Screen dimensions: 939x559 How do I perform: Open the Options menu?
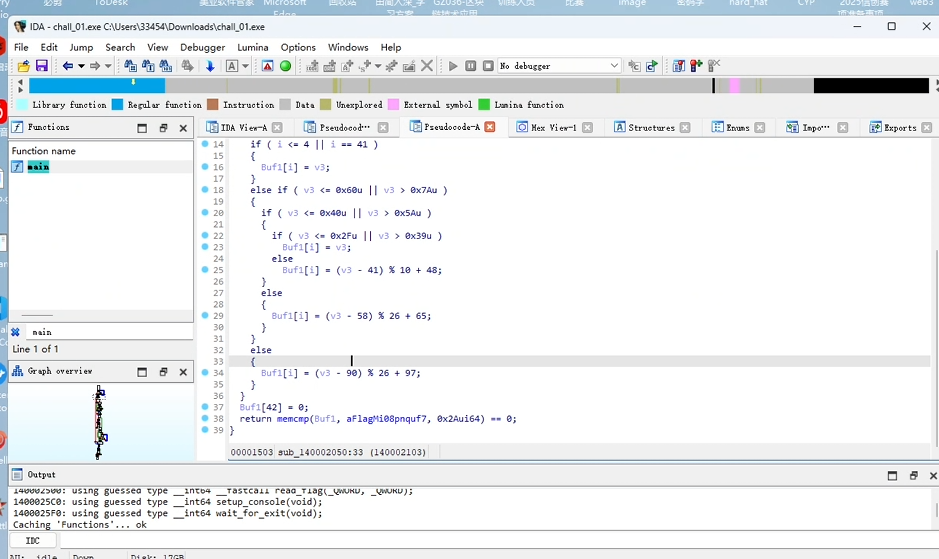point(298,47)
